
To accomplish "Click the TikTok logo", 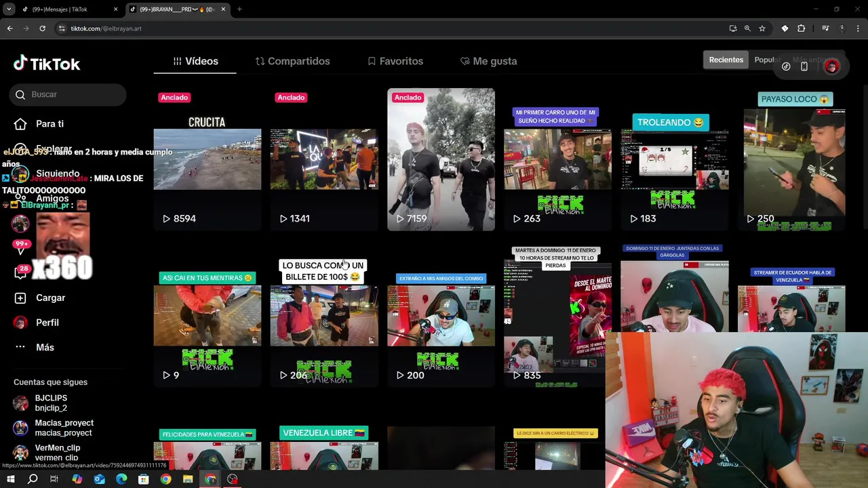I will (47, 64).
